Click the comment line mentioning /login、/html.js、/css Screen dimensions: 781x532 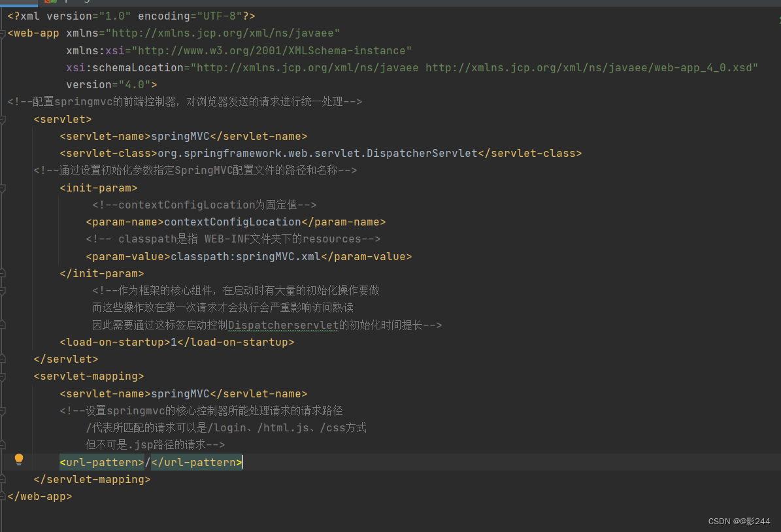click(x=226, y=428)
